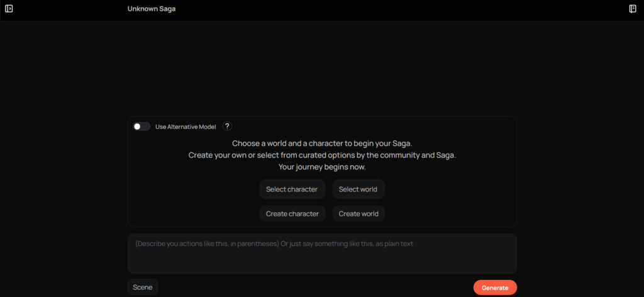644x297 pixels.
Task: Click the word 'Generate' on the orange button
Action: point(495,288)
